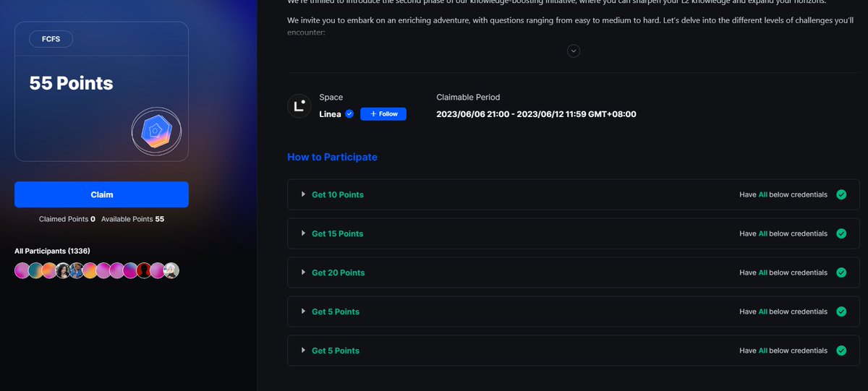
Task: Open the red avatar with black silhouette
Action: pos(144,270)
